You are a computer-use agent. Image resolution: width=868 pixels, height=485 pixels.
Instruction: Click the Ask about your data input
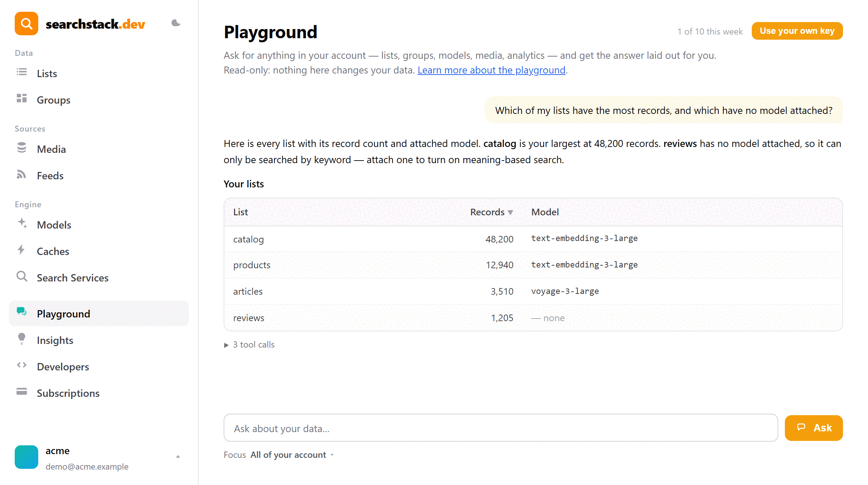click(x=501, y=428)
